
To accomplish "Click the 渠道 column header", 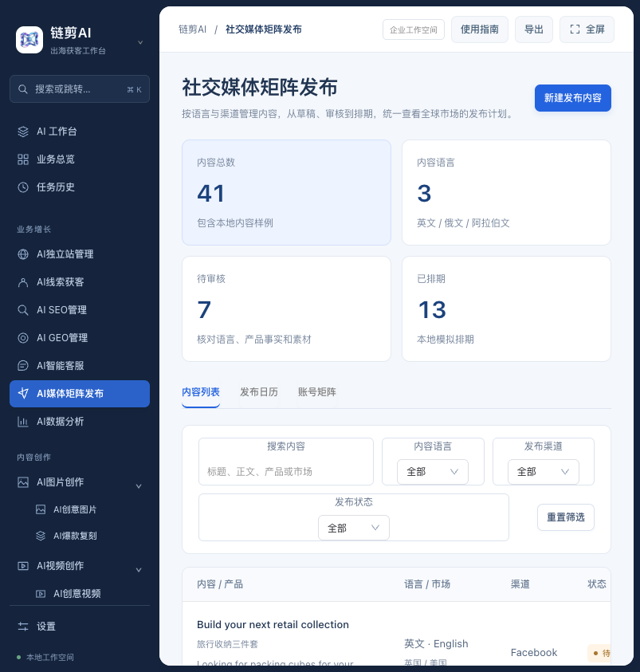I will coord(520,584).
